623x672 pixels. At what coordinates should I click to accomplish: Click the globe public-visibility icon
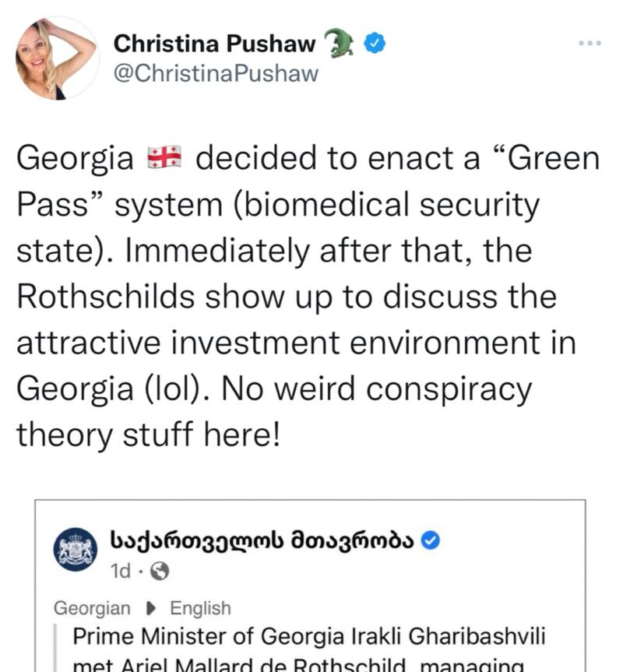coord(158,572)
